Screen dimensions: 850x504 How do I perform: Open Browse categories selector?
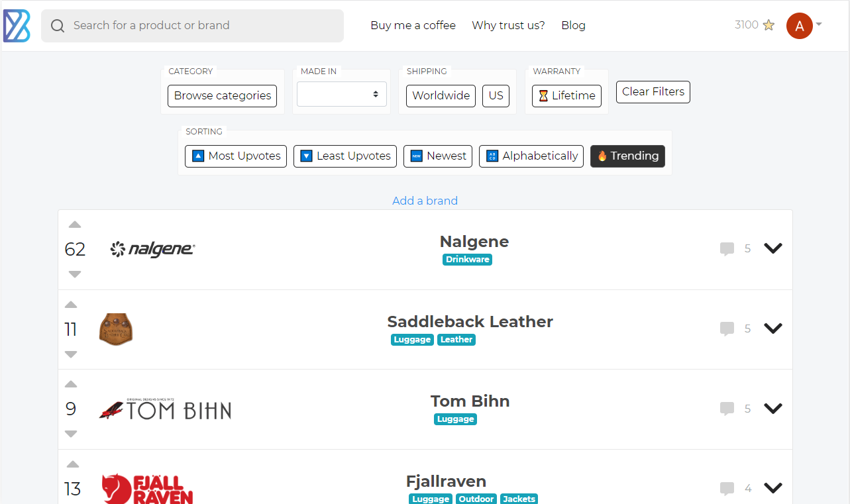point(223,95)
